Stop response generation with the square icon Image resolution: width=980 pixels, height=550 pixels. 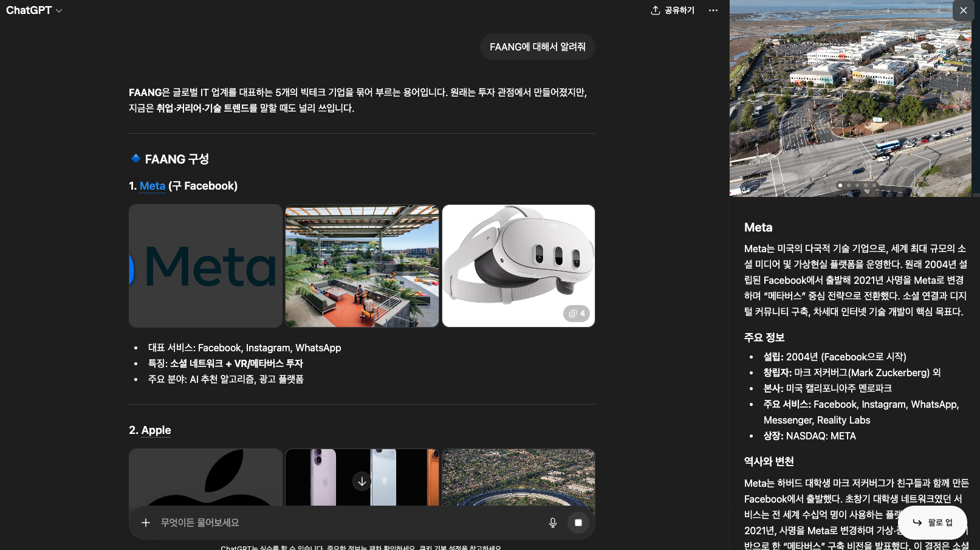pyautogui.click(x=578, y=523)
